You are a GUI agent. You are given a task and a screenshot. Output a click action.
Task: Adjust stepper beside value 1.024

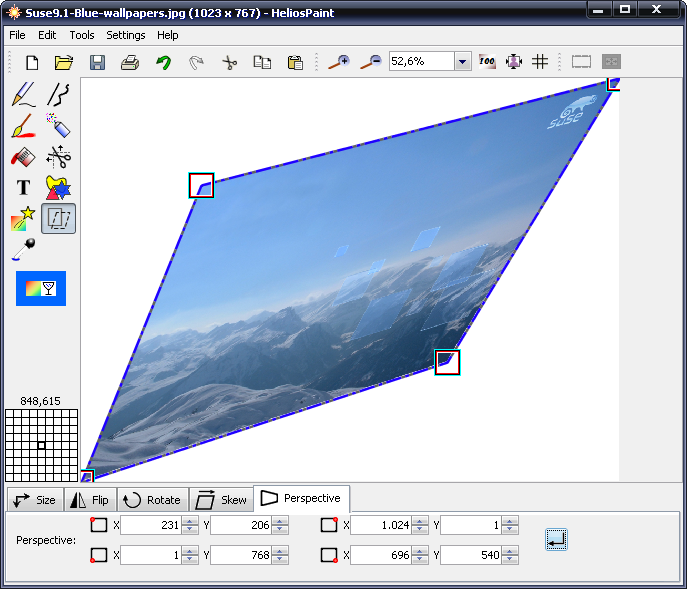tap(420, 525)
